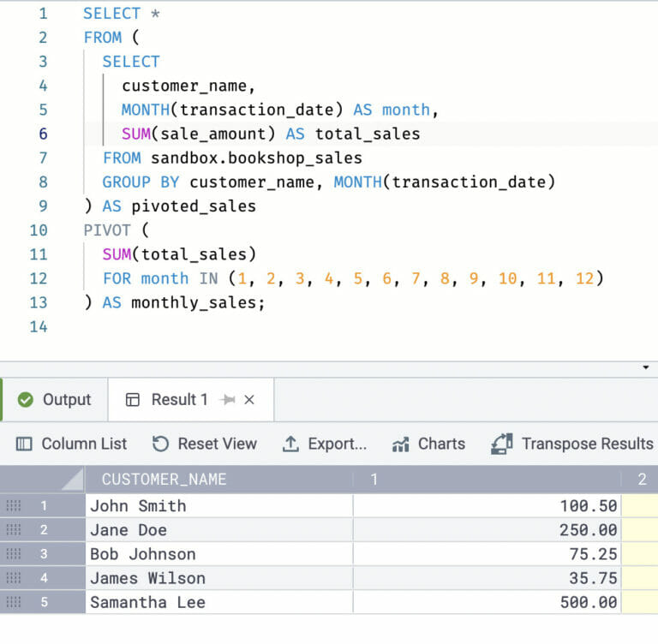This screenshot has height=644, width=658.
Task: Click the pin icon on Result 1 tab
Action: (x=227, y=400)
